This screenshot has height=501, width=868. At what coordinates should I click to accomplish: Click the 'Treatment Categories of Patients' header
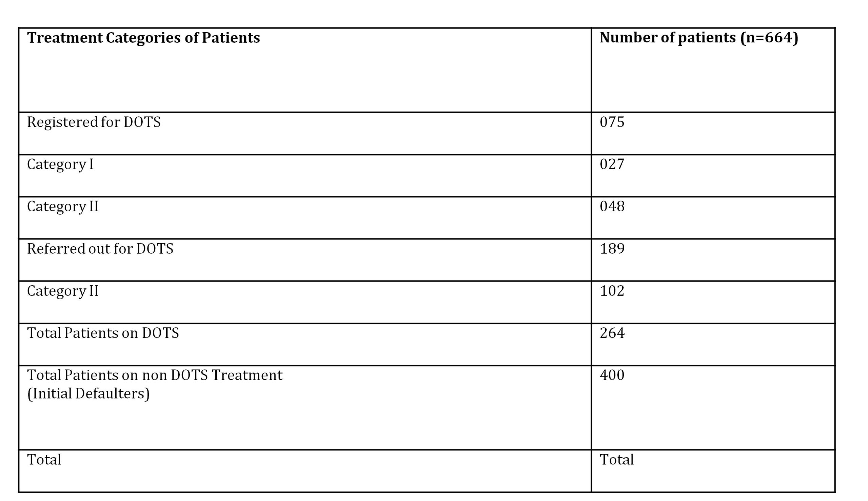pyautogui.click(x=143, y=38)
